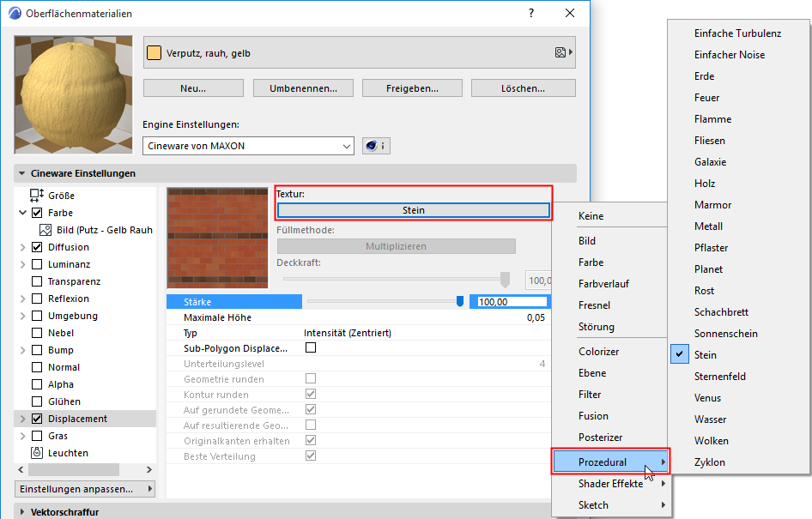The image size is (812, 519).
Task: Enable the Bump channel checkbox
Action: click(37, 350)
